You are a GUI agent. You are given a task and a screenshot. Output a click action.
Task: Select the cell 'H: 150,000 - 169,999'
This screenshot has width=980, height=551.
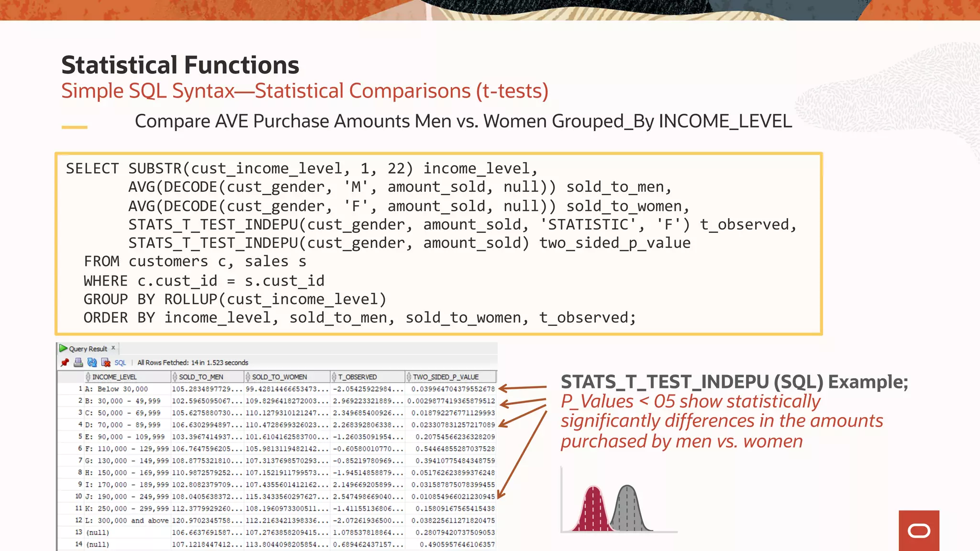[127, 473]
